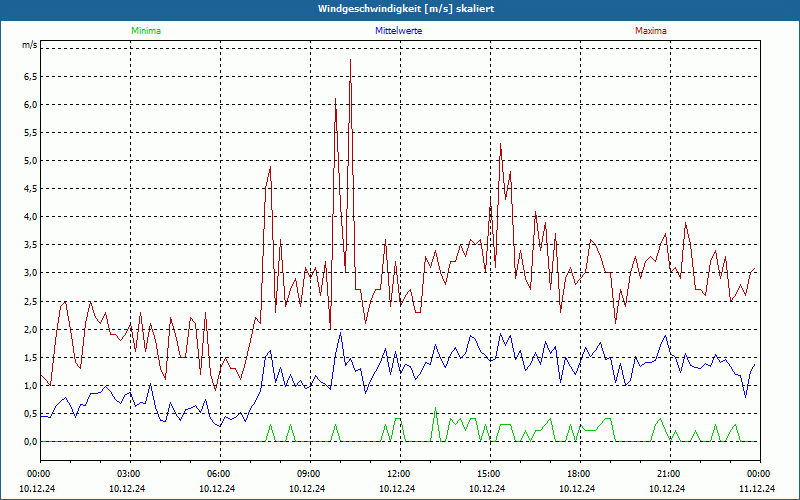Click the Maxima legend label
Viewport: 800px width, 500px height.
(651, 31)
